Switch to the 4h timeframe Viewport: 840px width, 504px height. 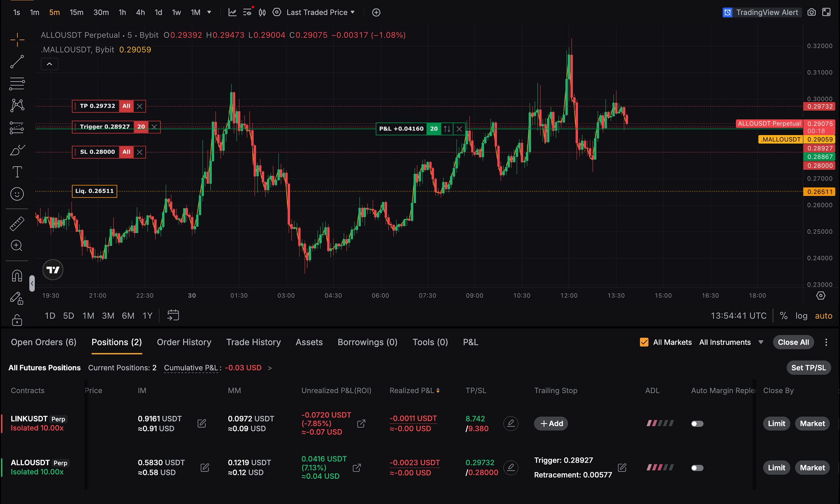pyautogui.click(x=140, y=13)
